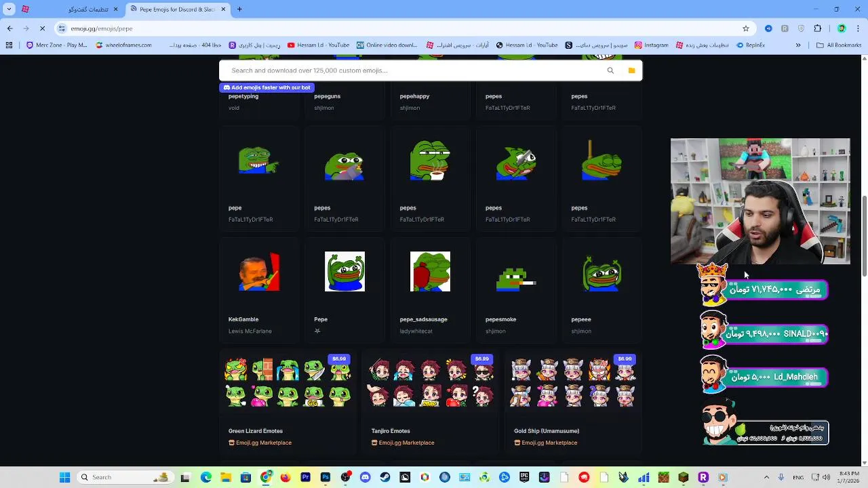Open wheelofnames.com bookmark
The image size is (868, 488).
tap(123, 45)
